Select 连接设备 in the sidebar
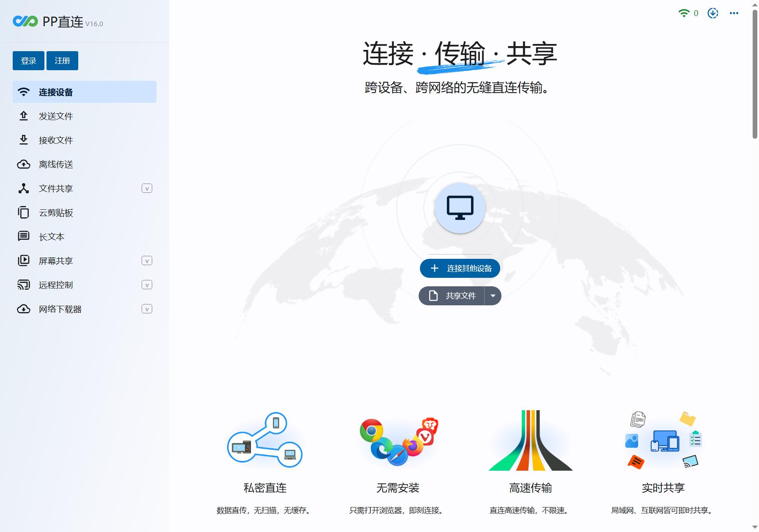Viewport: 759px width, 532px height. [x=85, y=92]
